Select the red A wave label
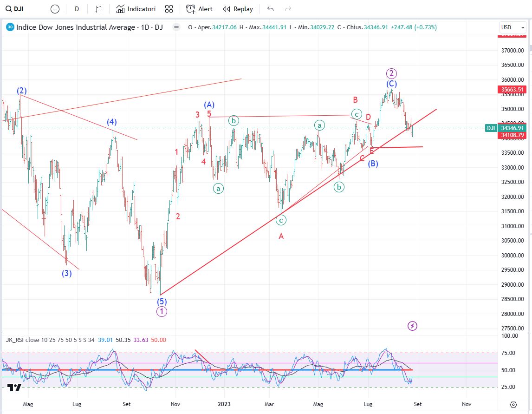Image resolution: width=532 pixels, height=414 pixels. coord(281,237)
